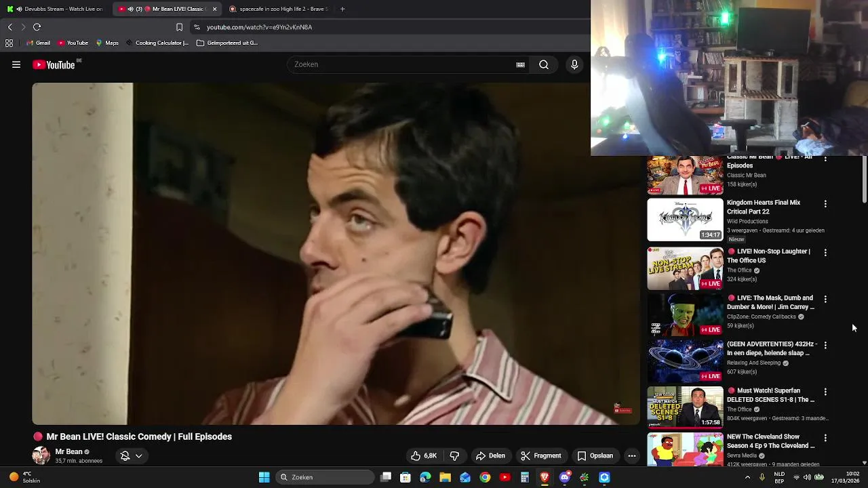
Task: Change the NLD BEP input language
Action: tap(779, 477)
